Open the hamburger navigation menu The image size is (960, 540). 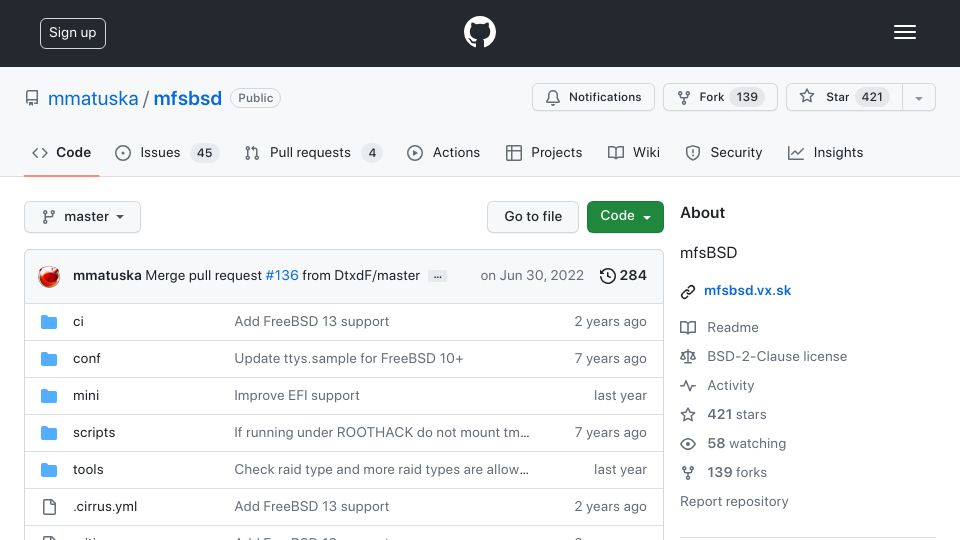tap(904, 32)
